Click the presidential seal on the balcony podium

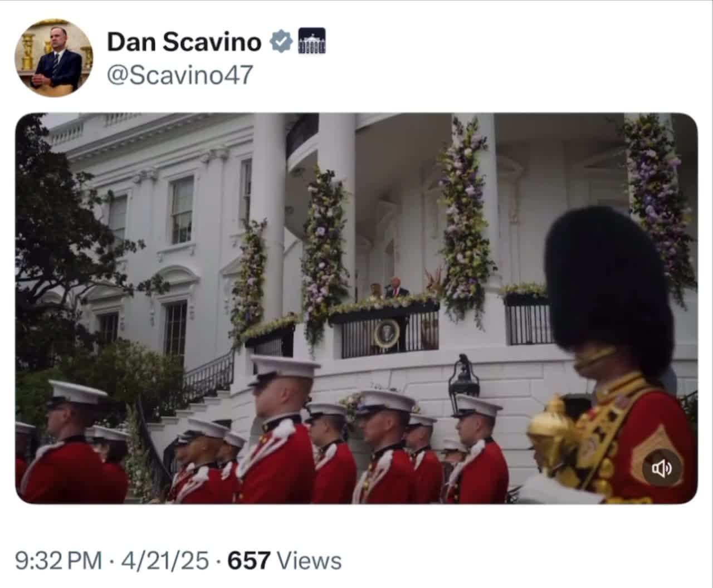coord(387,334)
